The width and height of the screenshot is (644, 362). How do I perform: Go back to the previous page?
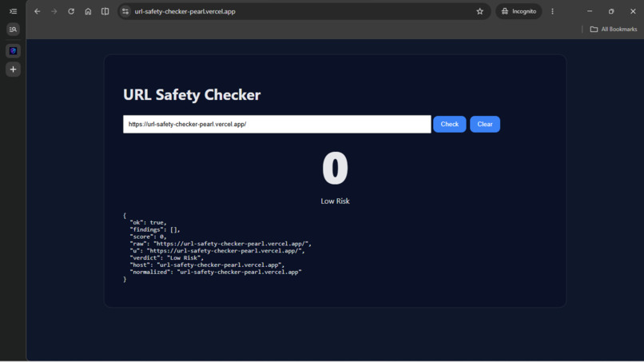point(38,11)
